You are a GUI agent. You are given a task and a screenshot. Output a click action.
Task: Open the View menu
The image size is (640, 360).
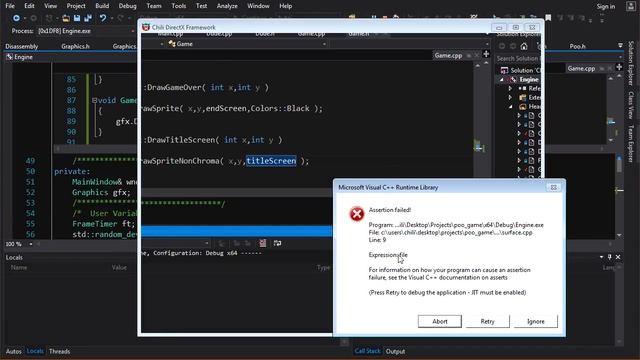point(51,6)
